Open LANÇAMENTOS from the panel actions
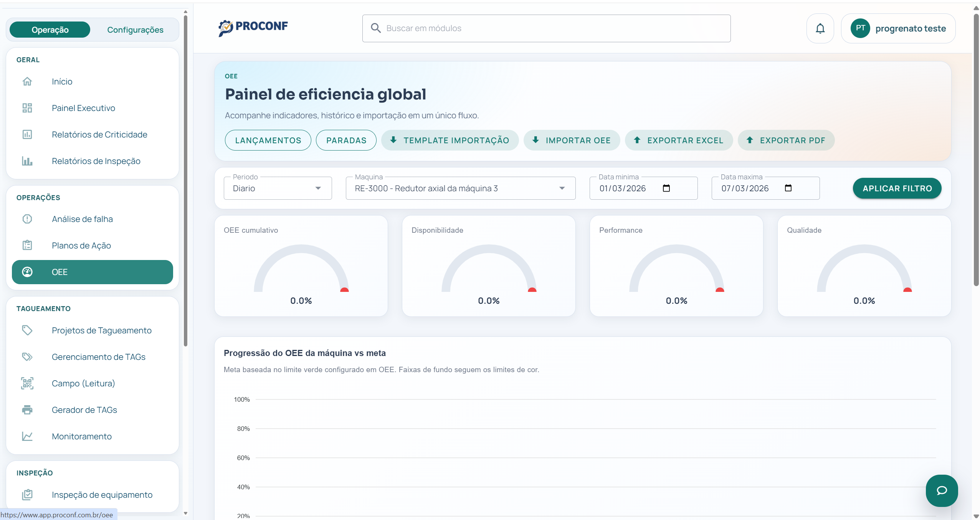Viewport: 980px width, 520px height. [268, 140]
